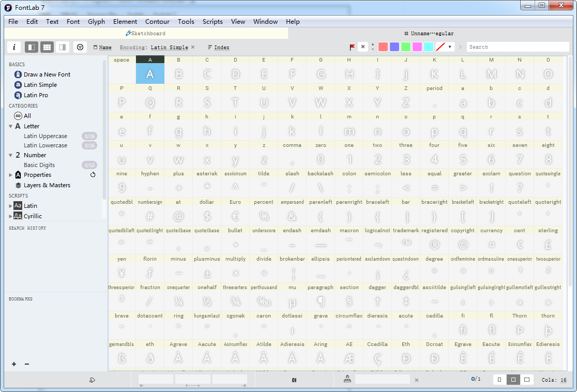Toggle the sidebar panel view icon
Image resolution: width=577 pixels, height=392 pixels.
click(x=32, y=47)
